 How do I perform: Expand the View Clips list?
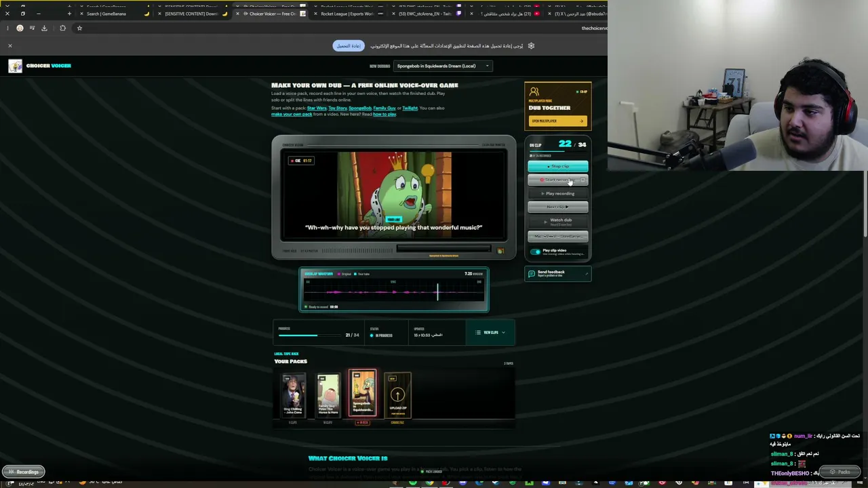point(490,332)
